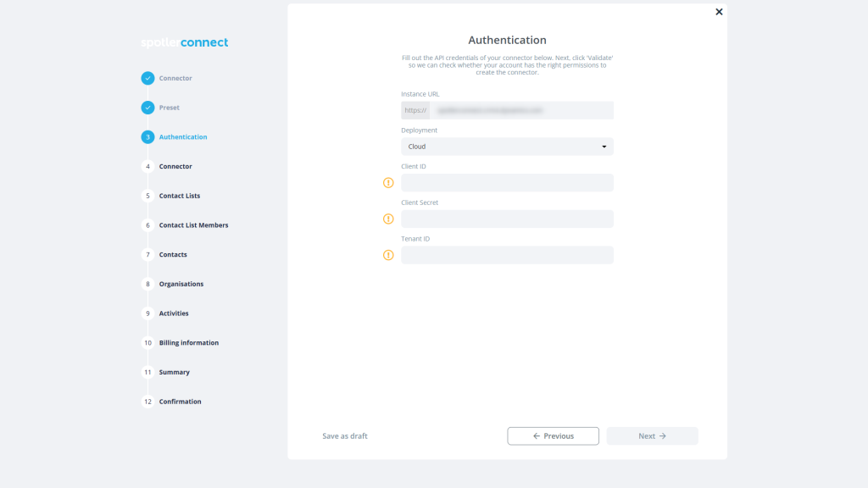The width and height of the screenshot is (868, 488).
Task: Go to the Summary step
Action: pyautogui.click(x=175, y=372)
